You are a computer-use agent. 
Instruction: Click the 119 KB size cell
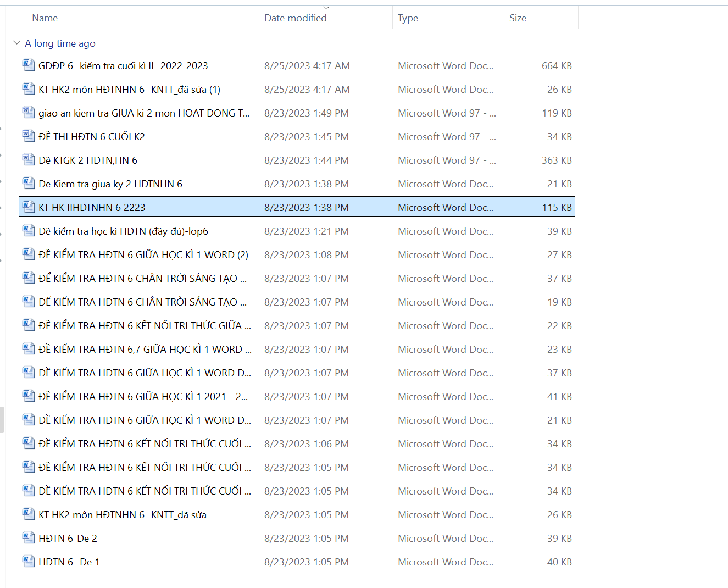pyautogui.click(x=557, y=113)
